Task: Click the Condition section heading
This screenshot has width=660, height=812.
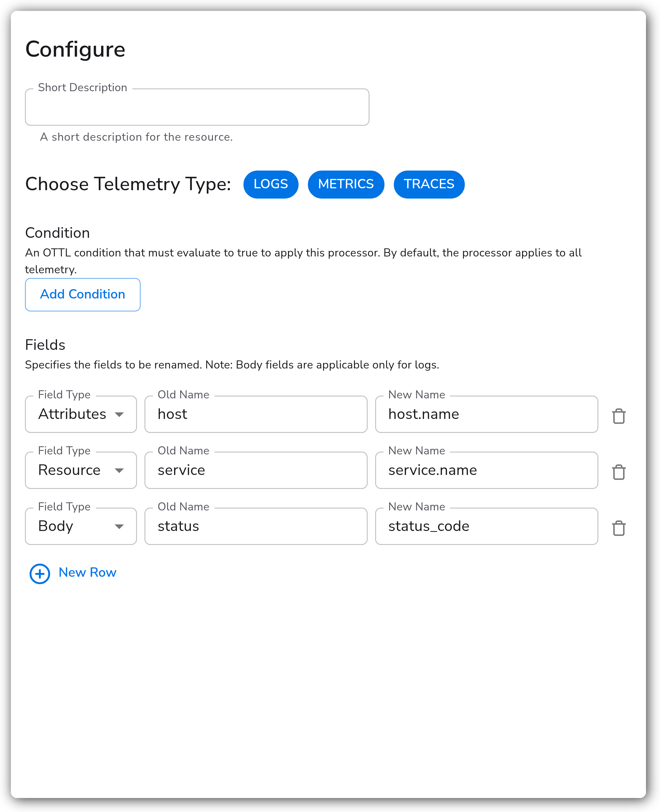Action: (57, 233)
